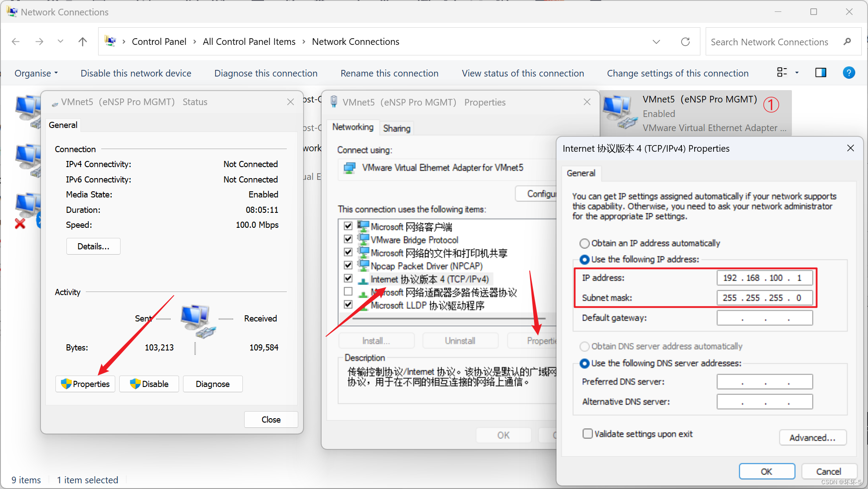
Task: Open the view options dropdown arrow
Action: 797,73
